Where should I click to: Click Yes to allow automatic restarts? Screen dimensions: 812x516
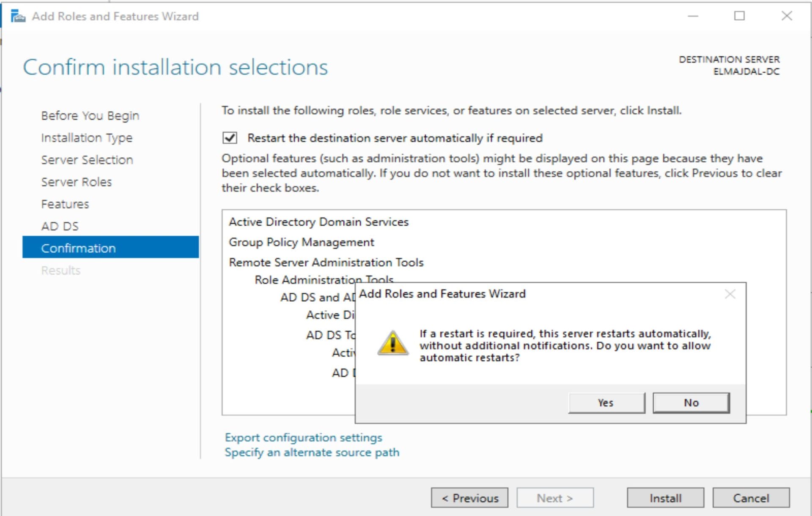(606, 402)
